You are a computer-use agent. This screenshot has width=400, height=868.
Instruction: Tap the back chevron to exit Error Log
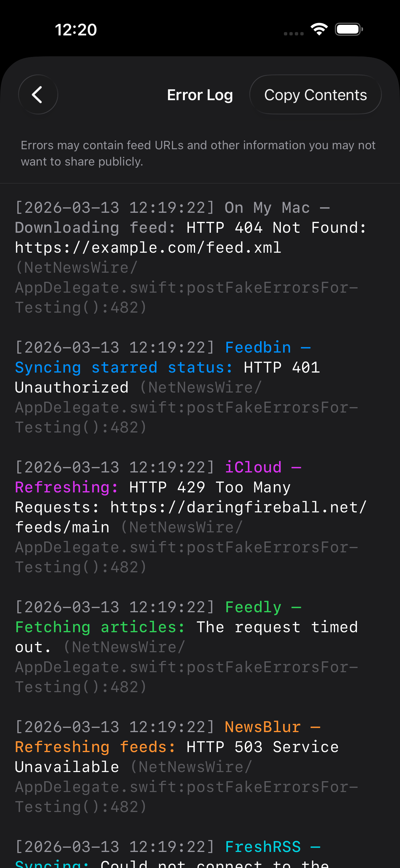point(38,95)
